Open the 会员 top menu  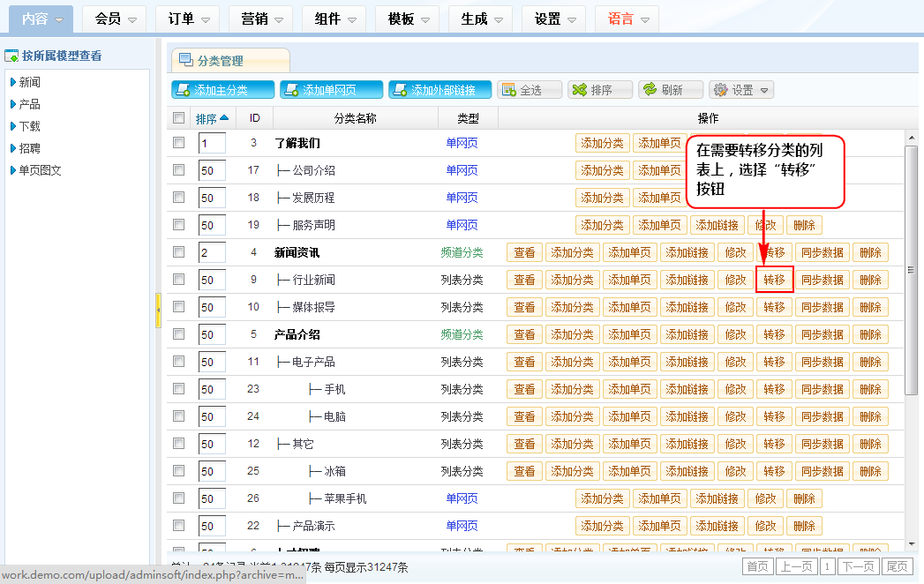(116, 19)
